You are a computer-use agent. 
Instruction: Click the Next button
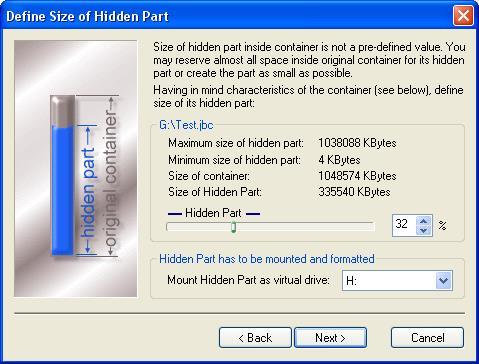coord(330,338)
